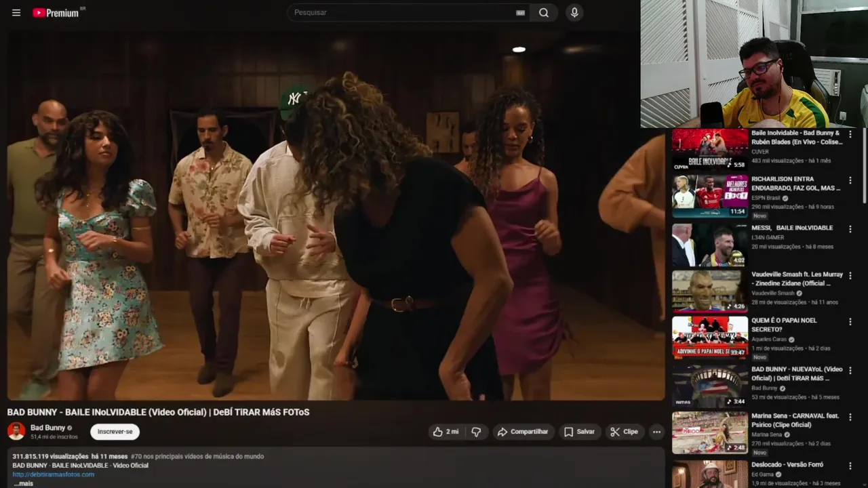
Task: Click the Clipe scissors button
Action: click(x=624, y=432)
